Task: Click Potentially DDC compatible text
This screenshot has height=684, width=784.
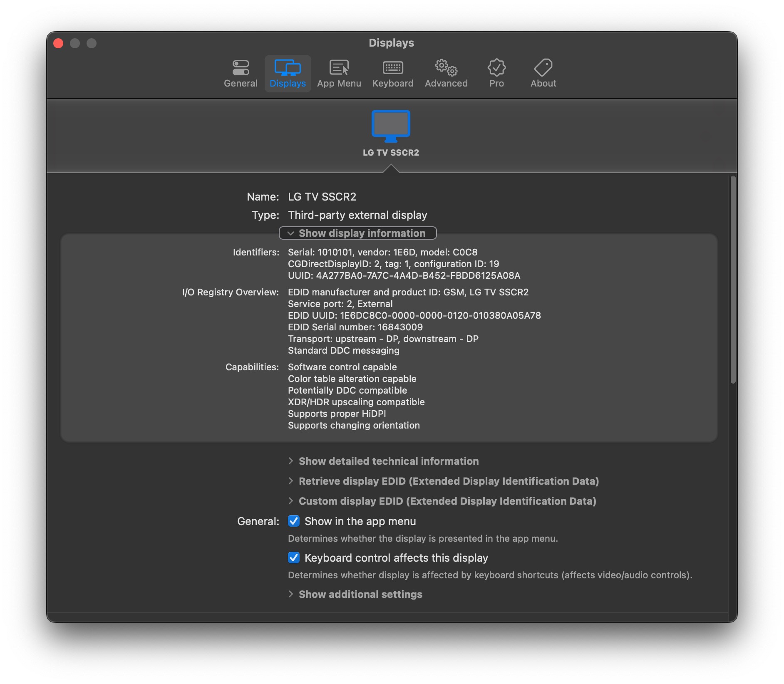Action: (347, 390)
